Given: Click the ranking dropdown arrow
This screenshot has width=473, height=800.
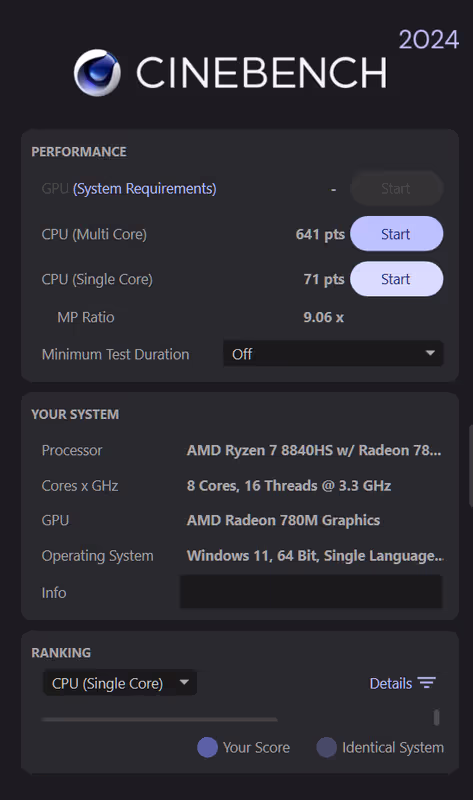Looking at the screenshot, I should coord(184,682).
